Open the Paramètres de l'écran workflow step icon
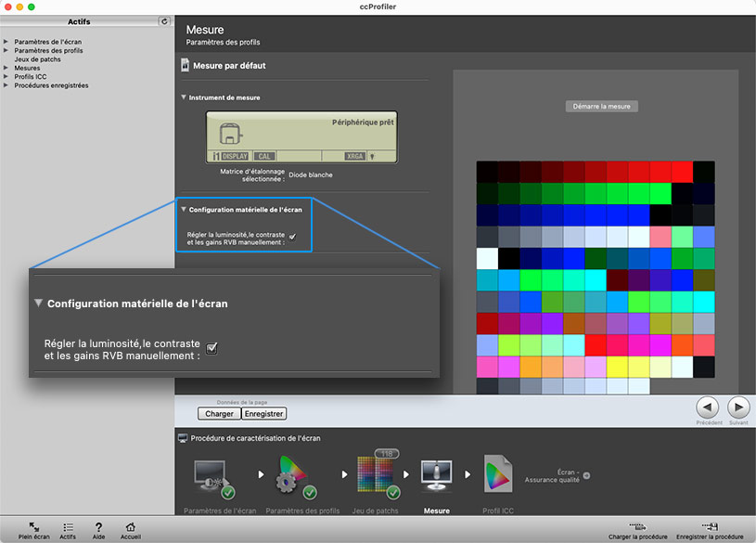This screenshot has width=756, height=543. (213, 479)
